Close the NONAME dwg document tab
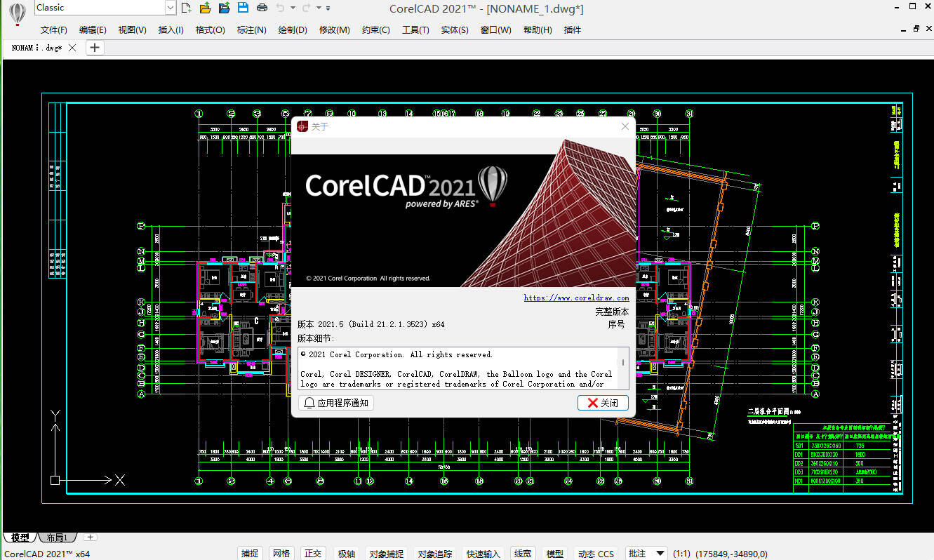This screenshot has height=560, width=934. tap(72, 48)
